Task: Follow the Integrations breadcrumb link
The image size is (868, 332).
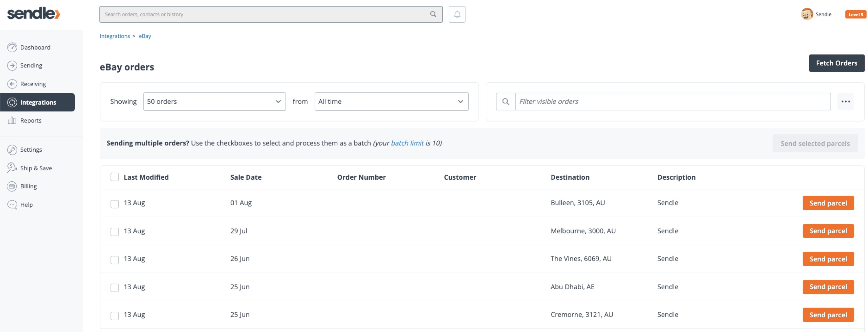Action: [x=115, y=36]
